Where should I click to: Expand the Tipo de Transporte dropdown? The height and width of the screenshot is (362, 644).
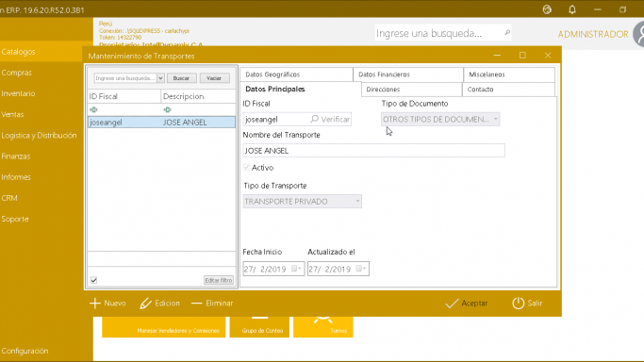tap(357, 201)
